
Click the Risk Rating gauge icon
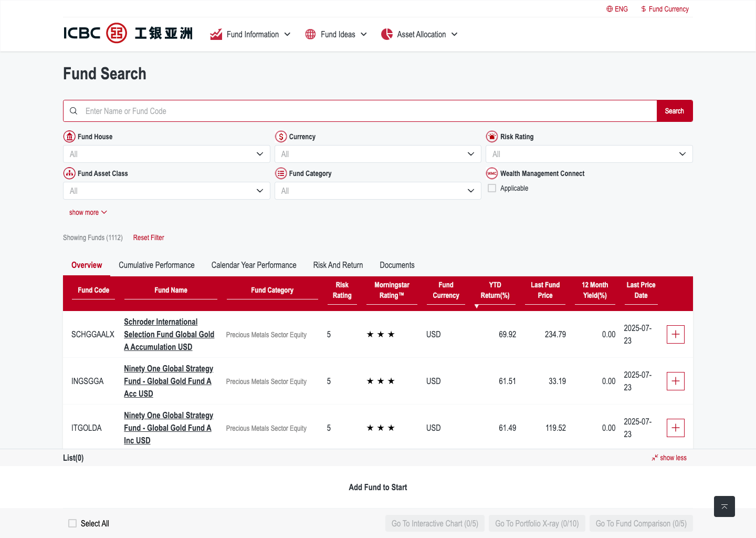pos(492,137)
